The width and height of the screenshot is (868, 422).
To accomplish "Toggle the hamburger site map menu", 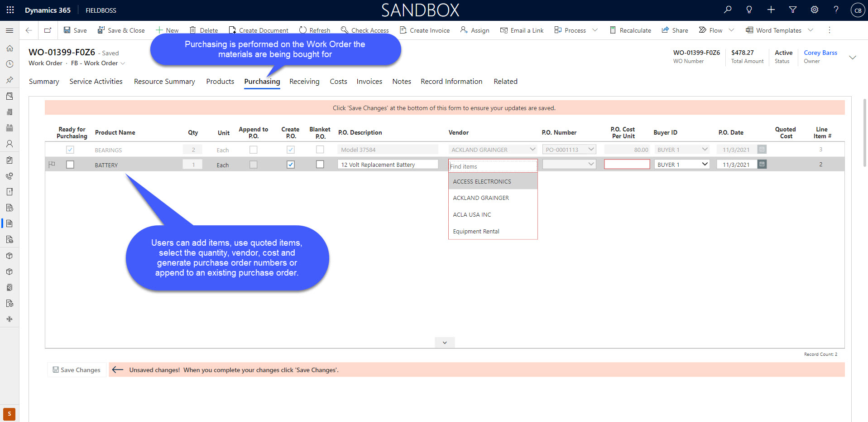I will 10,30.
